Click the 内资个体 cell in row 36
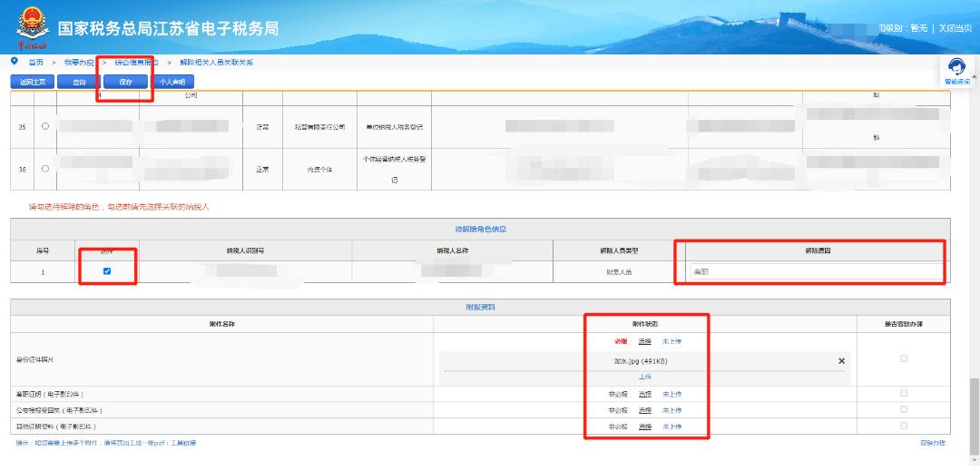Image resolution: width=980 pixels, height=471 pixels. tap(319, 170)
